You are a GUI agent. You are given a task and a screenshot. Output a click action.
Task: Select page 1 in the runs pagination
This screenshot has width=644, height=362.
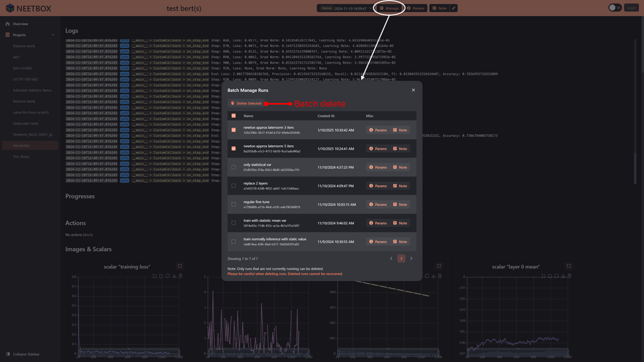point(401,258)
